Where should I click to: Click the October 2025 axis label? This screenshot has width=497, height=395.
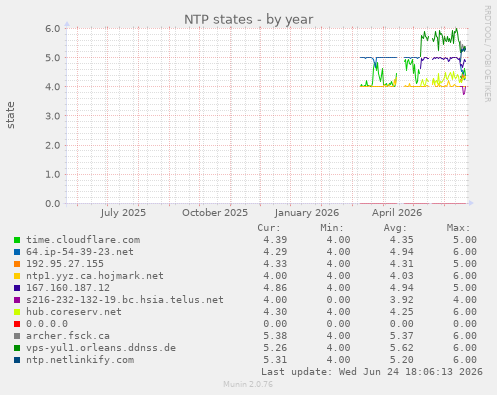coord(215,213)
